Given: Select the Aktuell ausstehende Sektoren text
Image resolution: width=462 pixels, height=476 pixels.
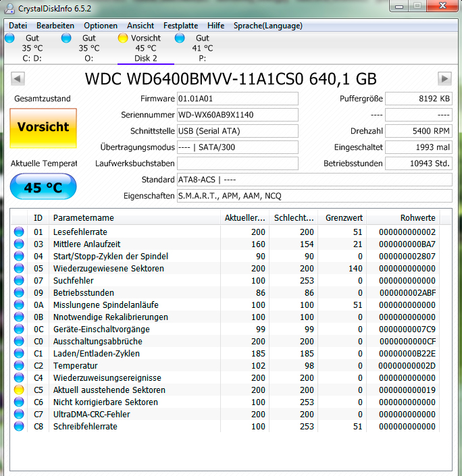Looking at the screenshot, I should tap(109, 390).
